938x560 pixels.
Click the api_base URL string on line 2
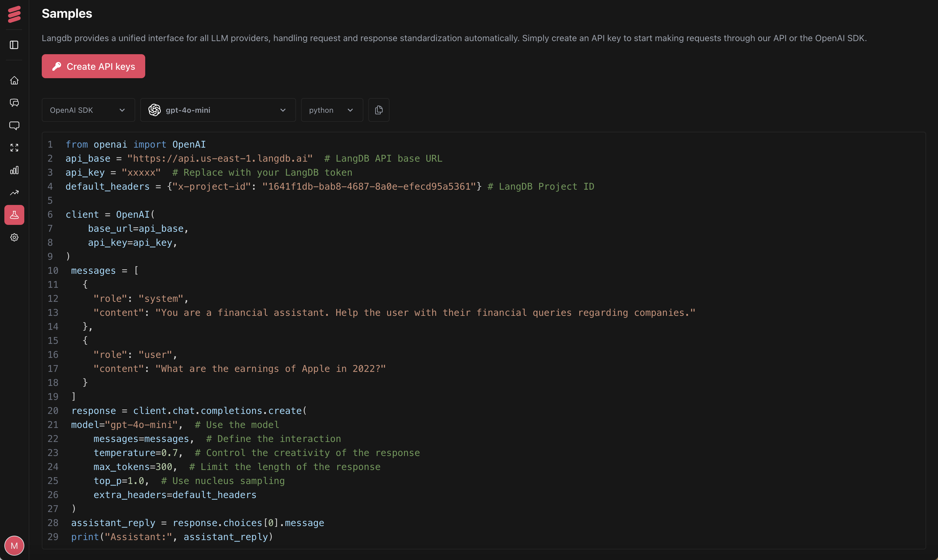pos(220,159)
